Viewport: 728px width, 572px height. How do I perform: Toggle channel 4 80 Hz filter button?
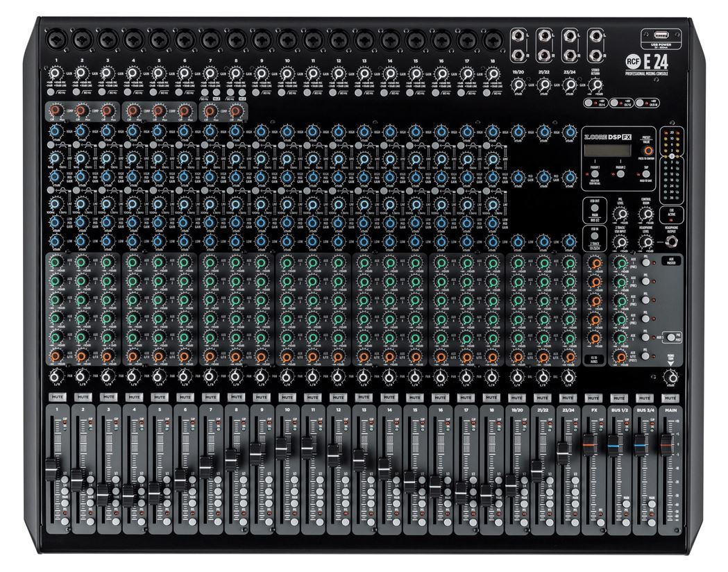(x=128, y=93)
